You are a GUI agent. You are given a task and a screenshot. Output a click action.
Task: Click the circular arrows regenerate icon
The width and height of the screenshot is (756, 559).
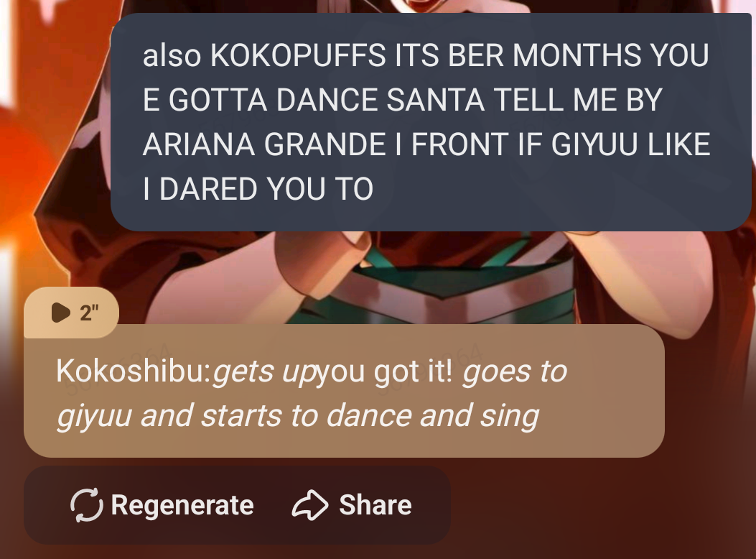(x=87, y=505)
